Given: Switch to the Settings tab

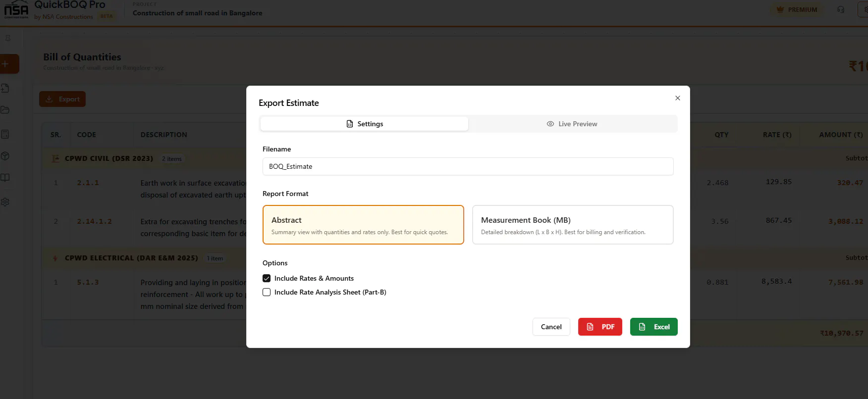Looking at the screenshot, I should [x=364, y=124].
